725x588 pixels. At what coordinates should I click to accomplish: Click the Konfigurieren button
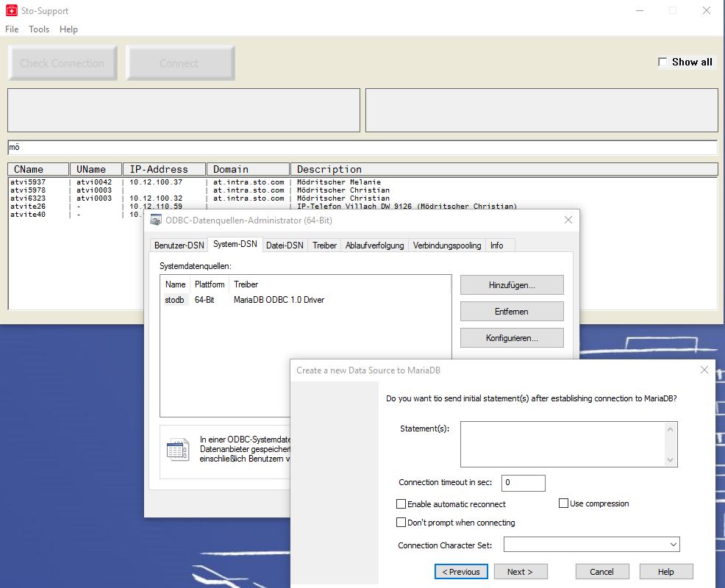click(512, 338)
